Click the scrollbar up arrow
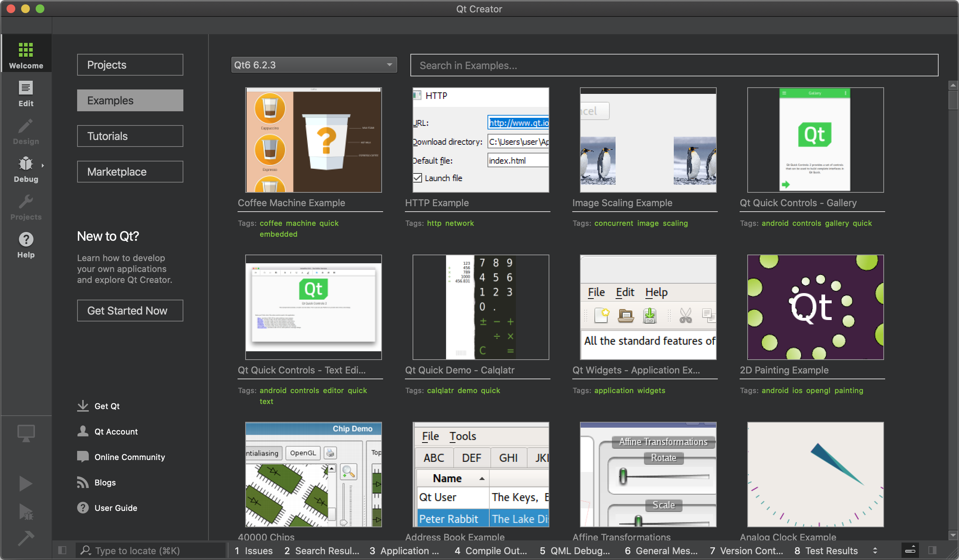959x560 pixels. coord(952,85)
